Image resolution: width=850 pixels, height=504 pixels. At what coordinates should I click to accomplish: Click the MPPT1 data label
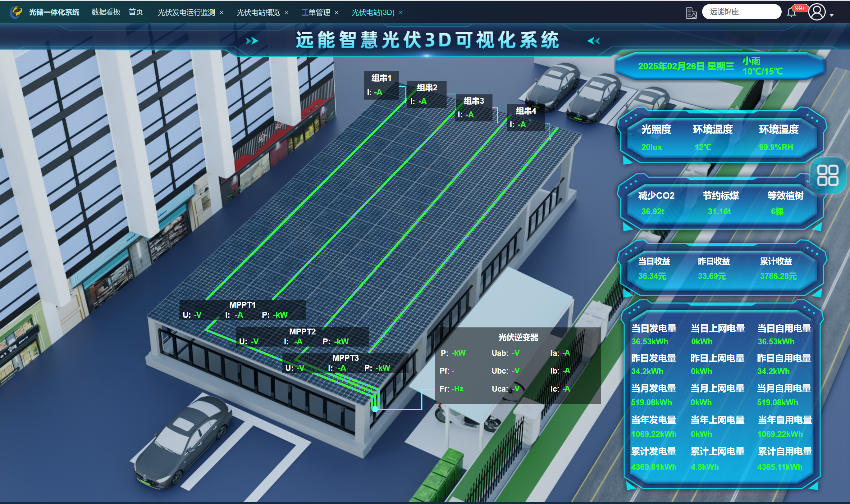(242, 305)
